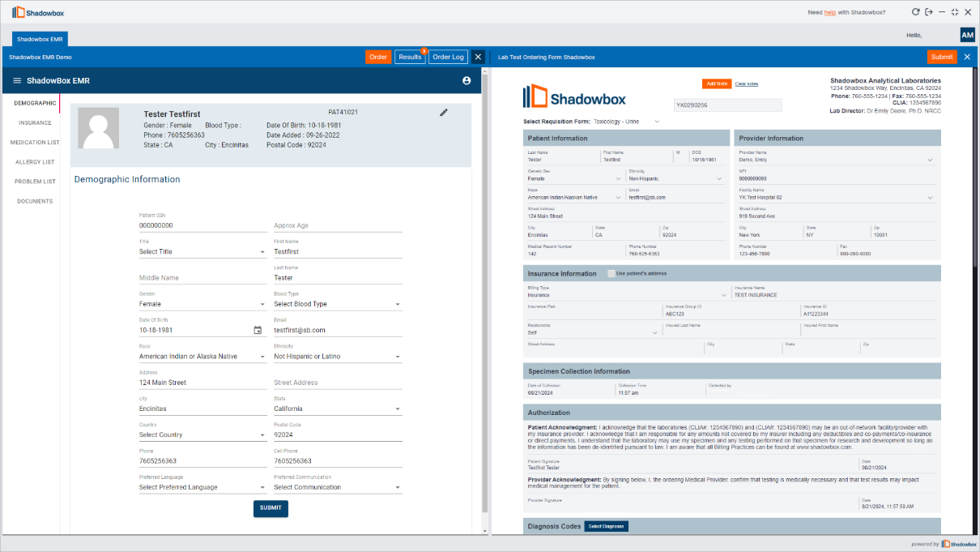Open the Medication List sidebar section
Viewport: 980px width, 552px height.
coord(35,142)
